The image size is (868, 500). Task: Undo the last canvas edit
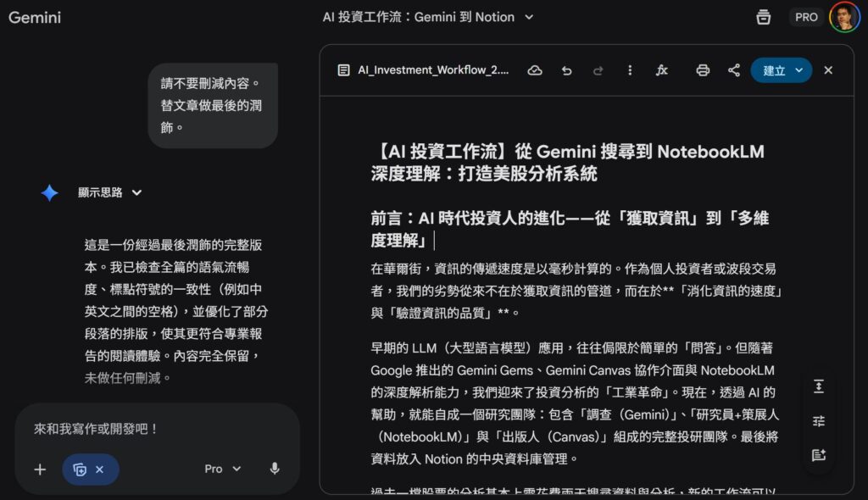tap(566, 70)
